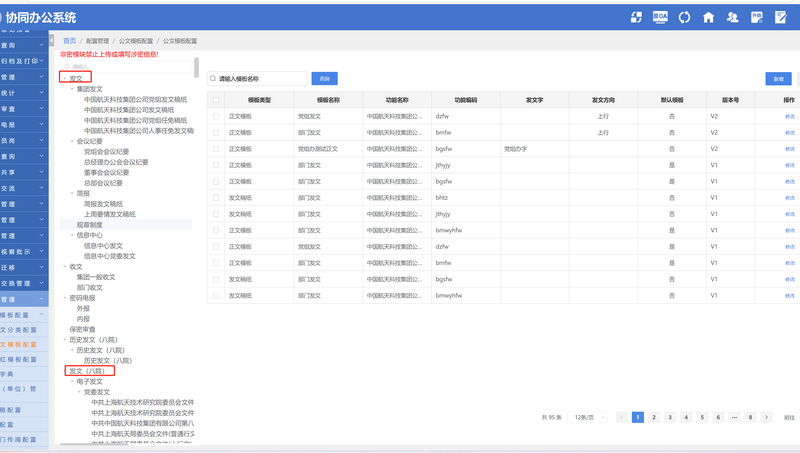The height and width of the screenshot is (453, 800).
Task: Check the 正文模板 bmwyhfw row checkbox
Action: (216, 231)
